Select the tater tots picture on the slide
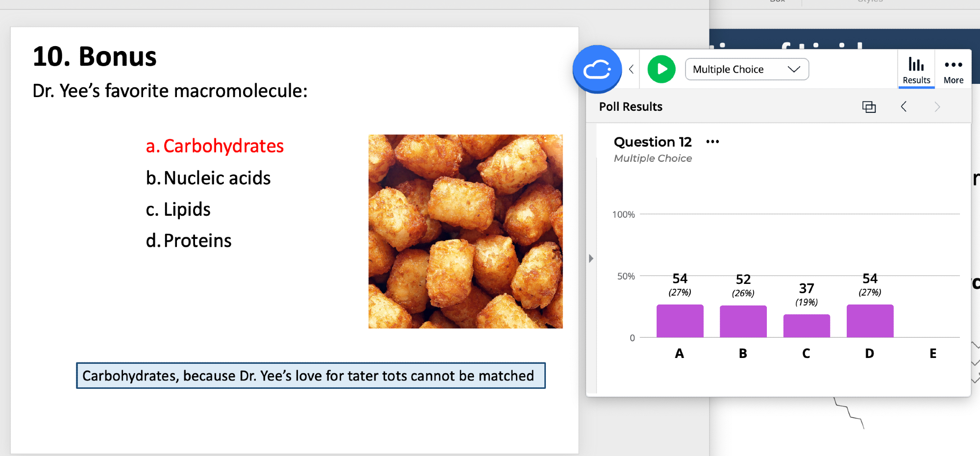This screenshot has height=456, width=980. tap(465, 231)
